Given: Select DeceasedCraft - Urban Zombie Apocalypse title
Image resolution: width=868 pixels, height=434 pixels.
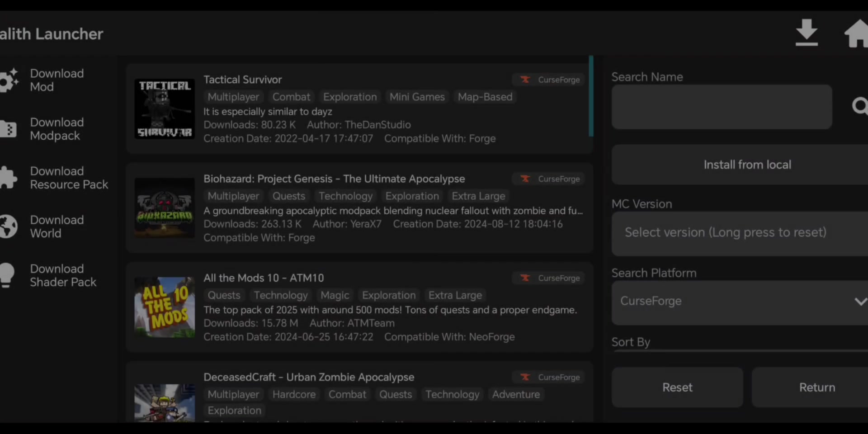Looking at the screenshot, I should coord(309,377).
